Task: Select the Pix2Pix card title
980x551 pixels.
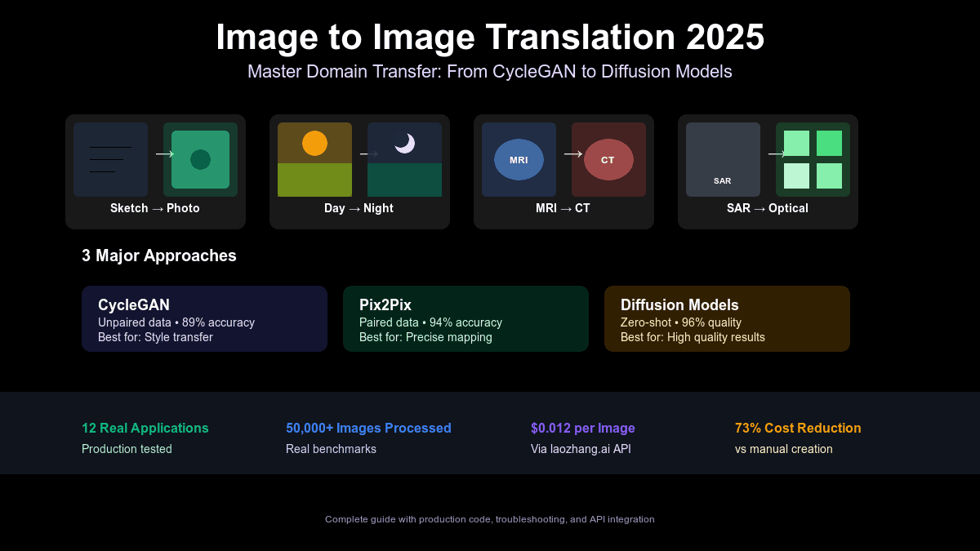Action: click(385, 305)
